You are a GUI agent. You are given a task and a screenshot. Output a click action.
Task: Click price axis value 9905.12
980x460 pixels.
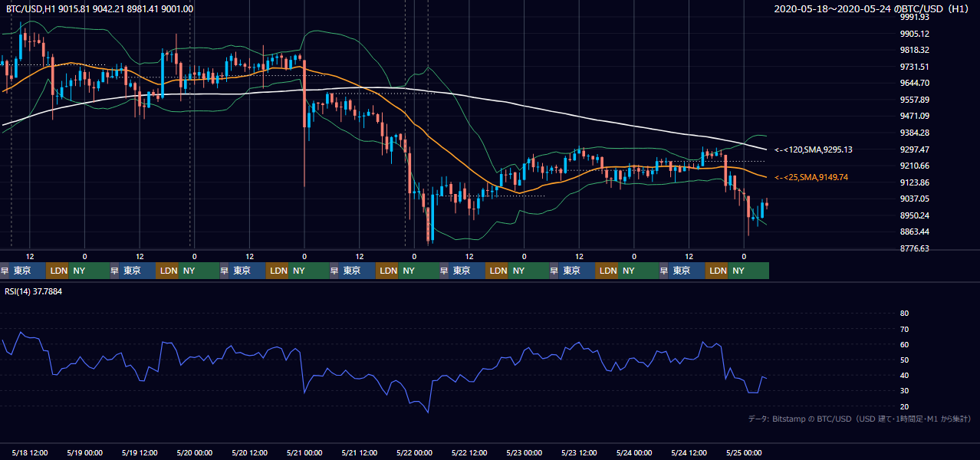915,34
